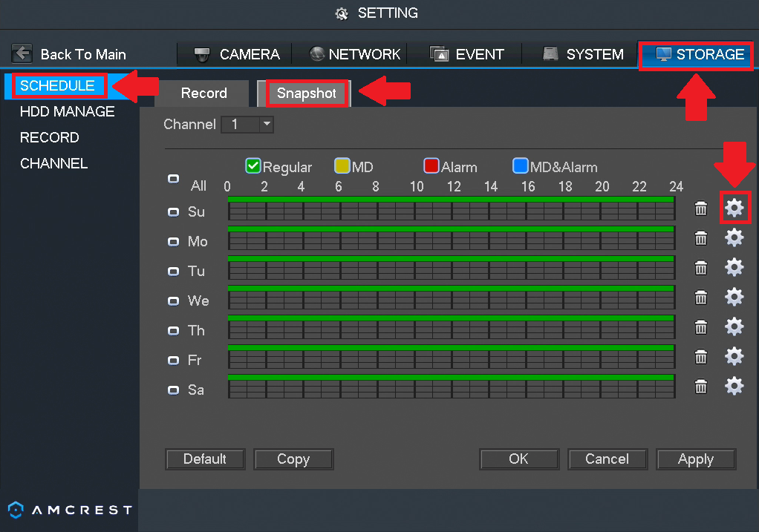Click the Default button

(x=205, y=459)
